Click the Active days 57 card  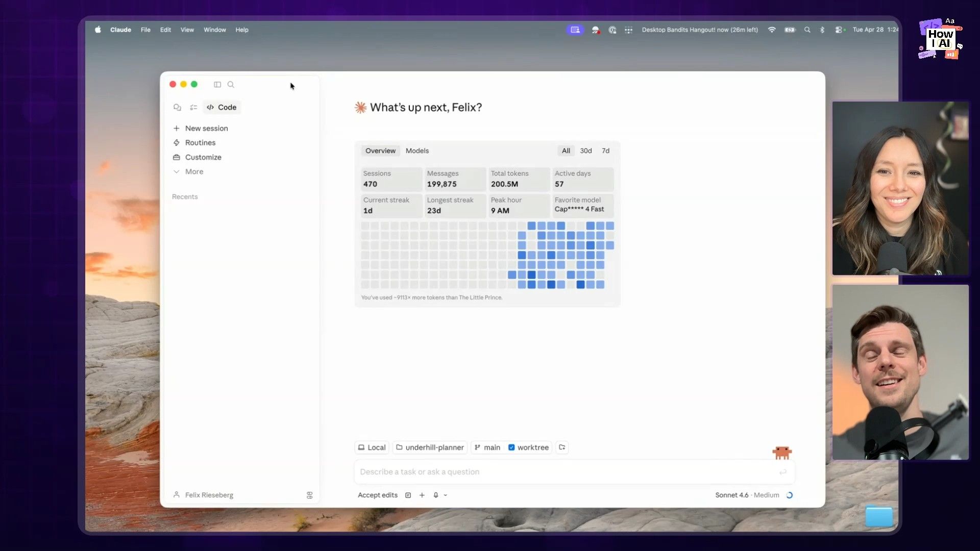pos(583,179)
